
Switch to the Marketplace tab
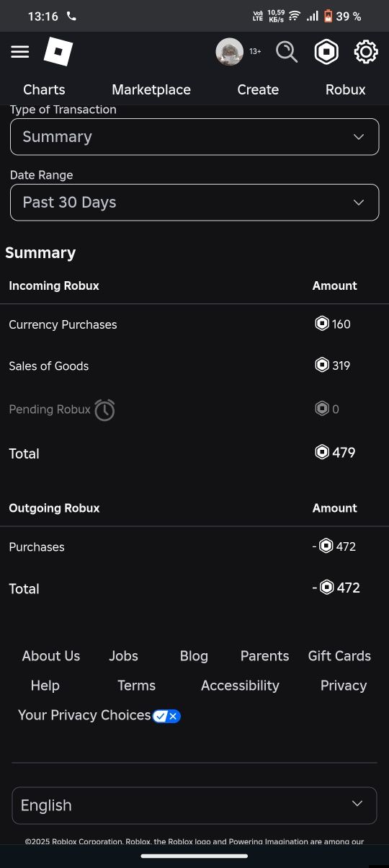tap(151, 89)
